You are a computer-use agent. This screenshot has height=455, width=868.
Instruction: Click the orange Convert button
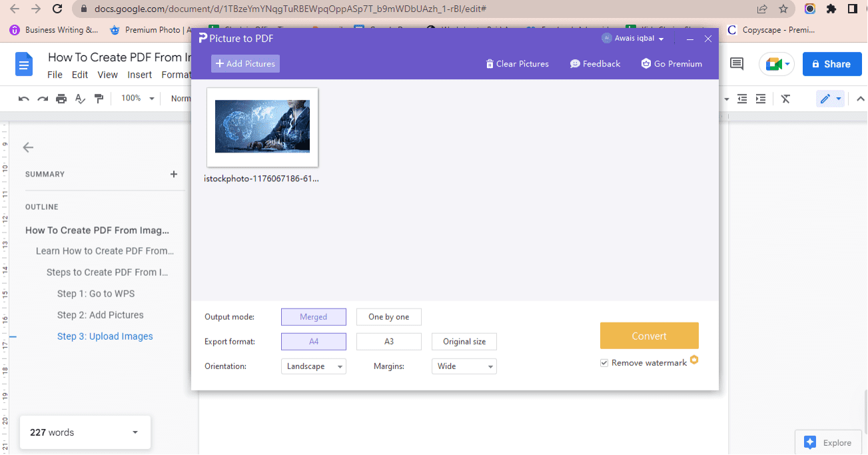(649, 336)
